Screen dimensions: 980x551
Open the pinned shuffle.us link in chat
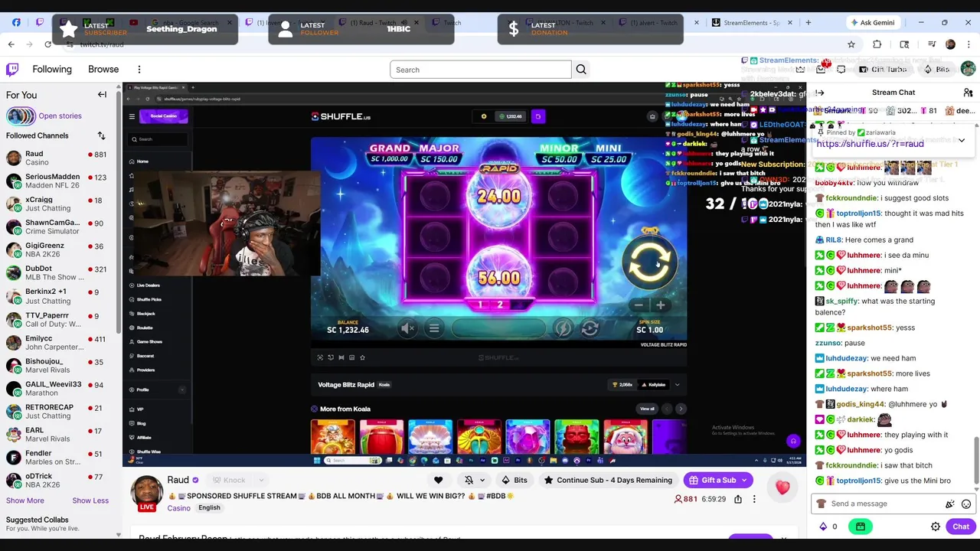click(870, 144)
